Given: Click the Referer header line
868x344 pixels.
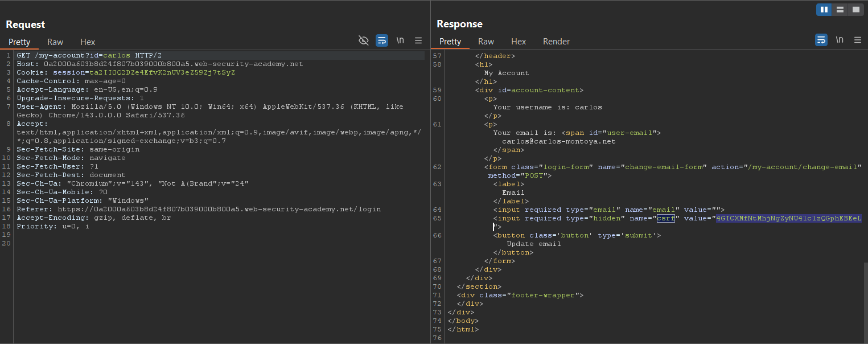Looking at the screenshot, I should 199,210.
